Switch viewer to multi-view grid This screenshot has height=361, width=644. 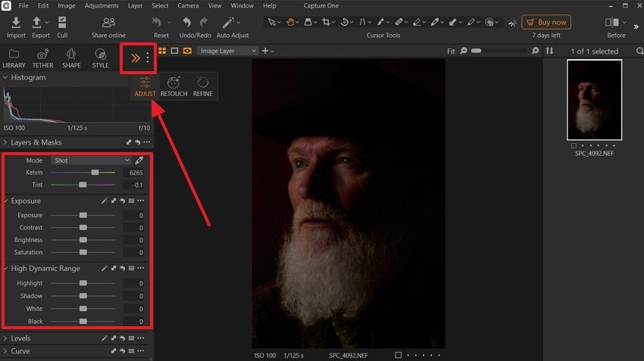pos(162,51)
